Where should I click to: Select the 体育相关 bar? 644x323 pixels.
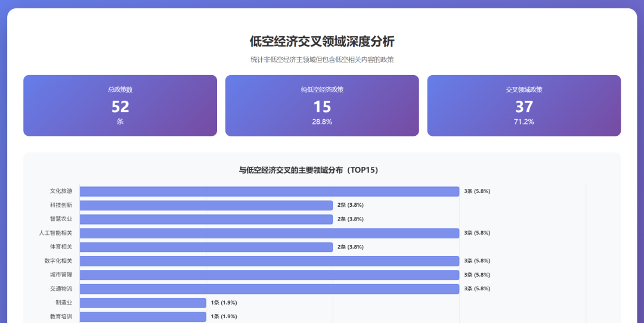[206, 247]
